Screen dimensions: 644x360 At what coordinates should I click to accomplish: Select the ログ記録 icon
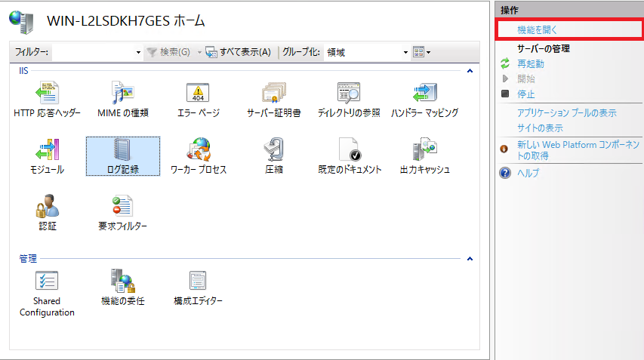[x=122, y=149]
